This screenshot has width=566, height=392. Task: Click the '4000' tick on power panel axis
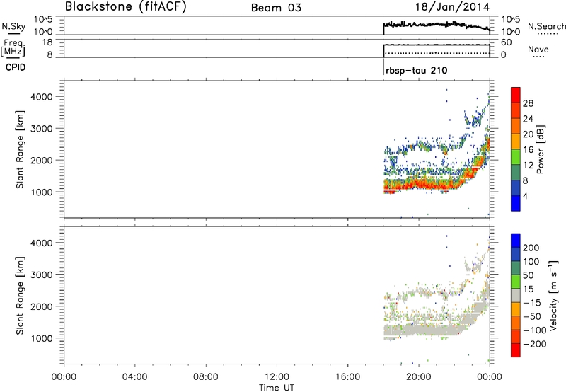pos(42,97)
